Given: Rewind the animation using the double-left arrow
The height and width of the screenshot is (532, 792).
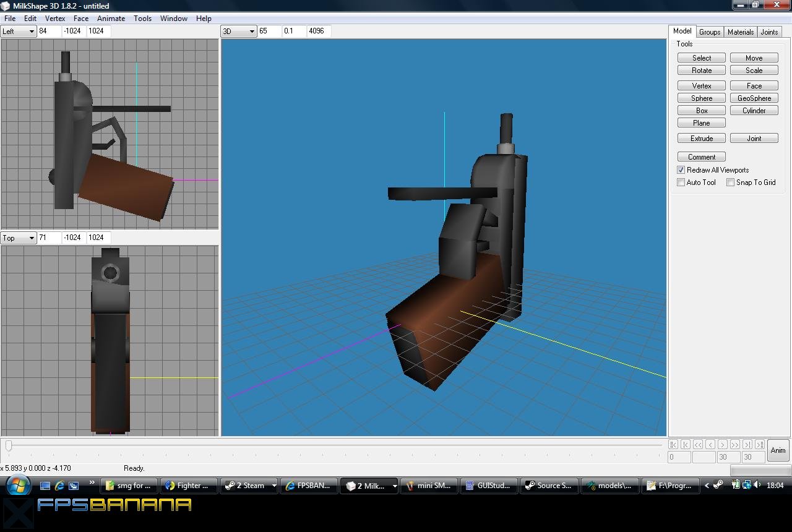Looking at the screenshot, I should (x=699, y=445).
